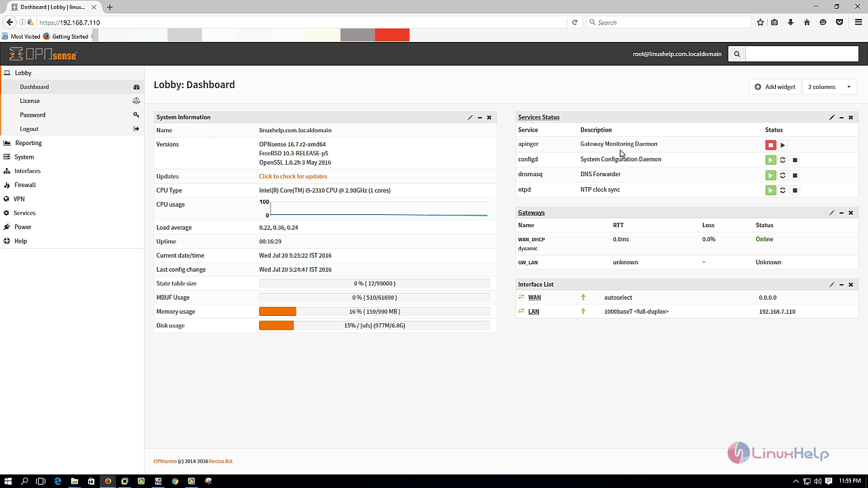The width and height of the screenshot is (868, 488).
Task: Stop the dnsmasq DNS Forwarder service
Action: click(795, 175)
